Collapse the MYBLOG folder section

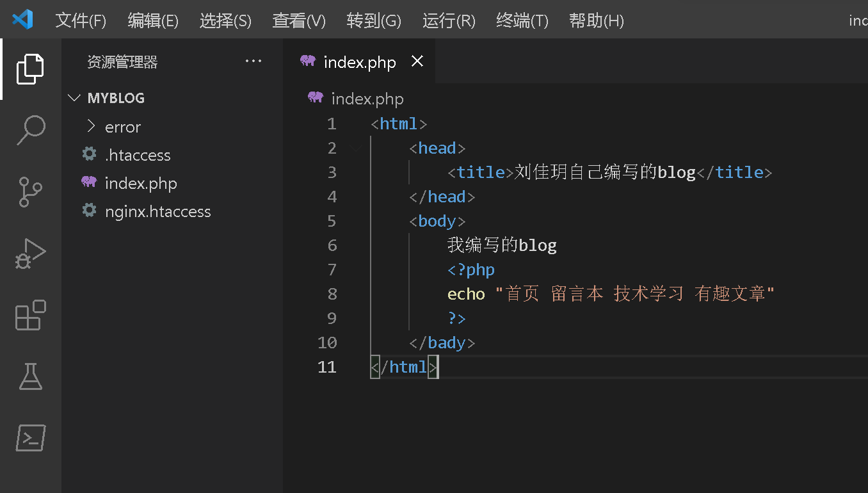click(x=74, y=98)
